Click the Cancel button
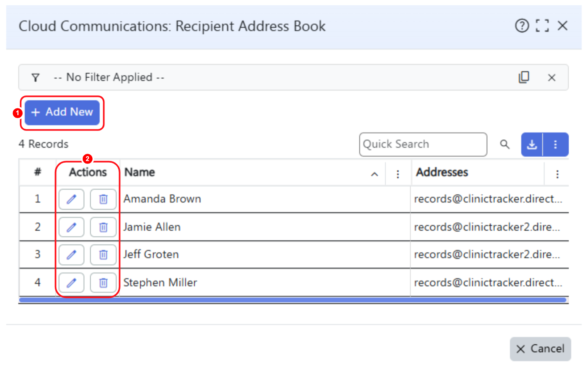The width and height of the screenshot is (588, 368). (540, 349)
